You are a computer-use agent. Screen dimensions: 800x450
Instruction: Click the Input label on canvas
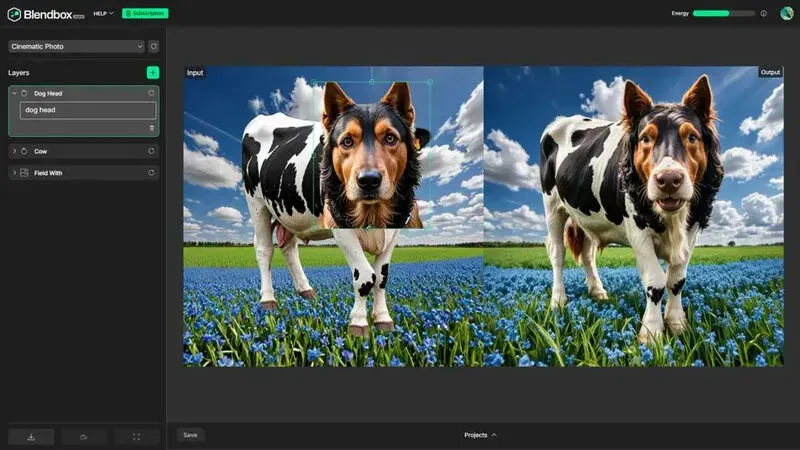[x=195, y=73]
